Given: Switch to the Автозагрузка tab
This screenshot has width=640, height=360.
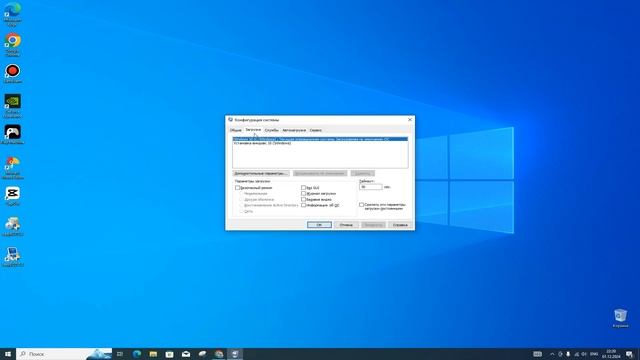Looking at the screenshot, I should (x=294, y=130).
